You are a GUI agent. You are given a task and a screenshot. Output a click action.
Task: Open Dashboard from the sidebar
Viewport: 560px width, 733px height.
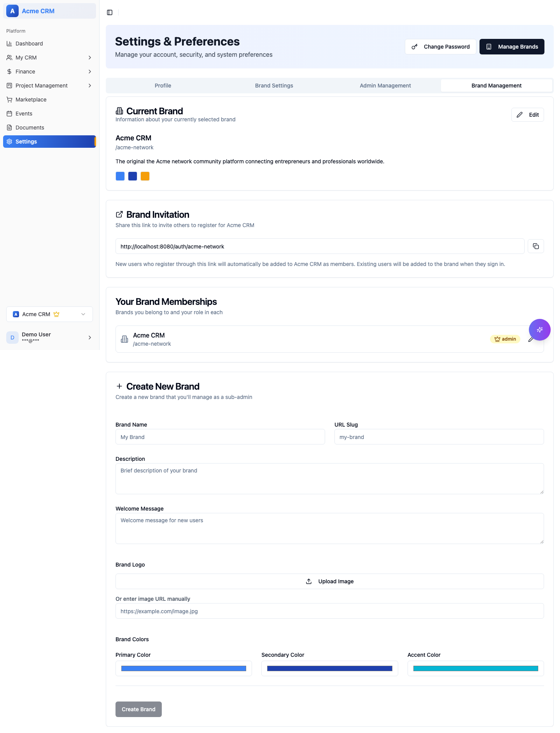click(x=49, y=44)
